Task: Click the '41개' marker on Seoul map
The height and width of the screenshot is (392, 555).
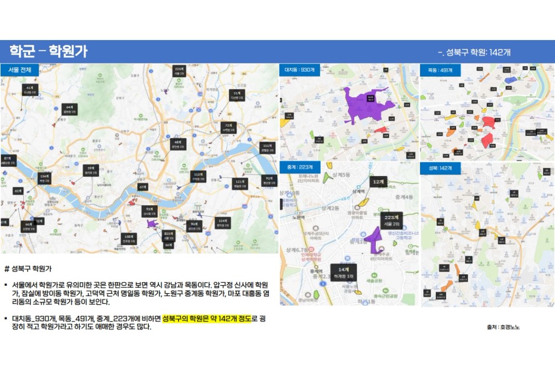Action: pos(29,90)
